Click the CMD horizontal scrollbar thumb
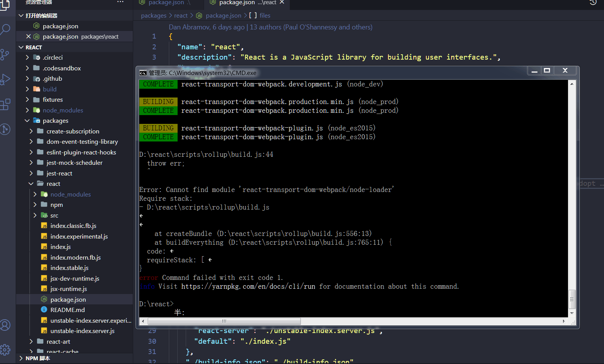 224,321
